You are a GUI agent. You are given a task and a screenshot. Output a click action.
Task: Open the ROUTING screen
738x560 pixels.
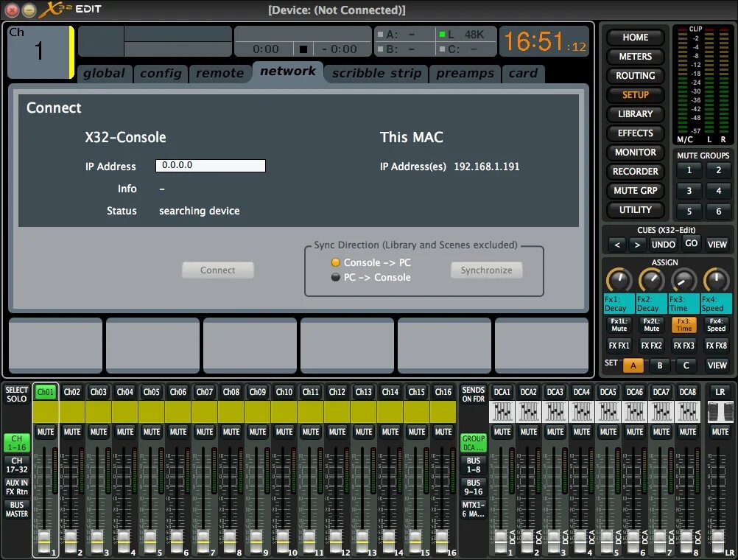coord(635,76)
